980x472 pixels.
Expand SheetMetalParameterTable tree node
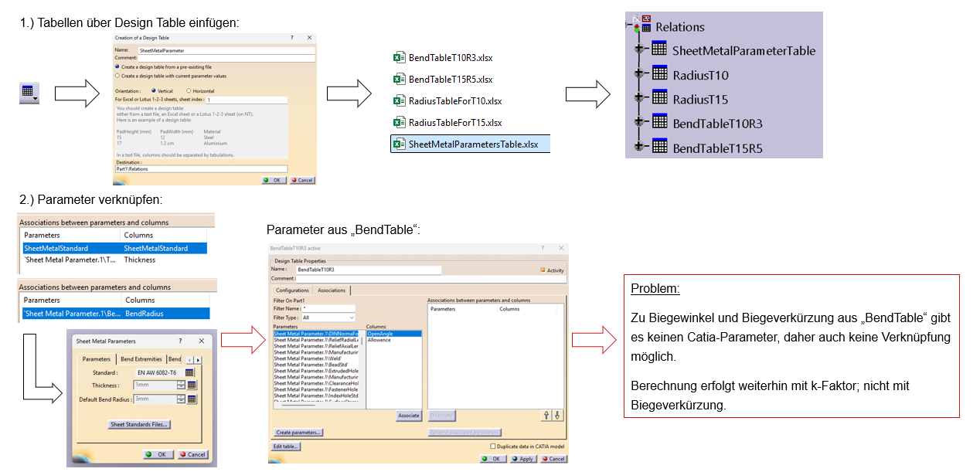tap(638, 49)
